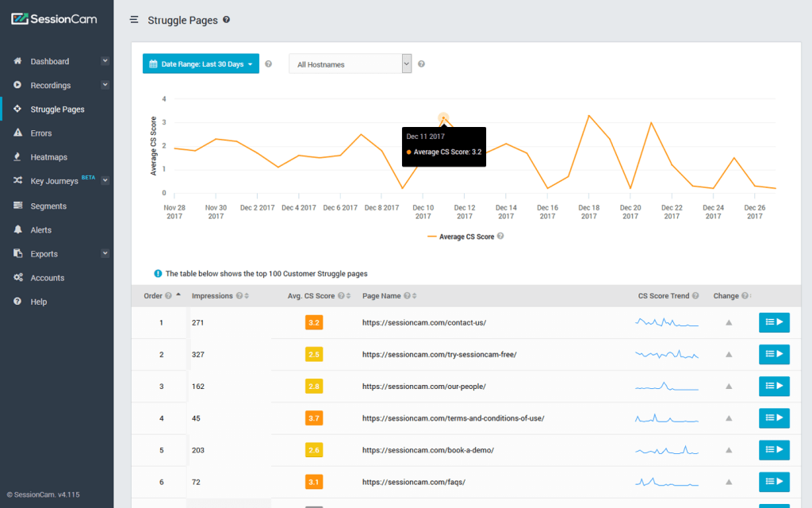
Task: Sort table by Avg. CS Score arrows
Action: coord(349,296)
